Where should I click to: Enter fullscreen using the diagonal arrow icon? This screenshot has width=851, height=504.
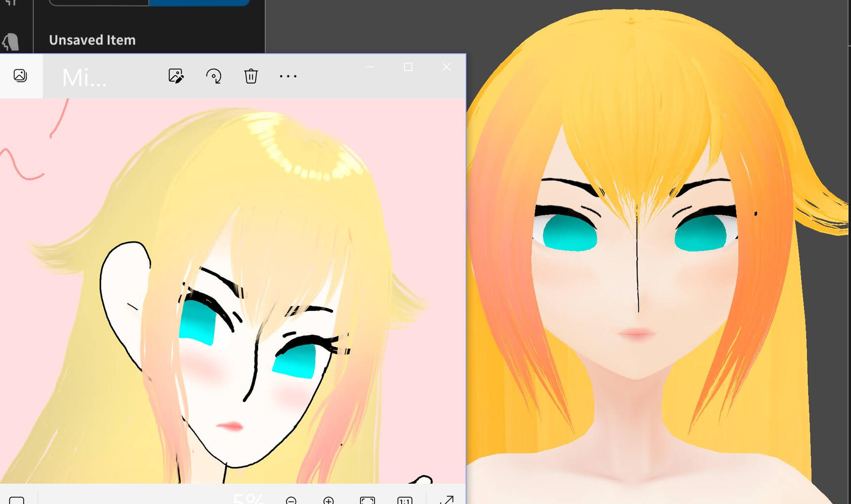coord(446,500)
